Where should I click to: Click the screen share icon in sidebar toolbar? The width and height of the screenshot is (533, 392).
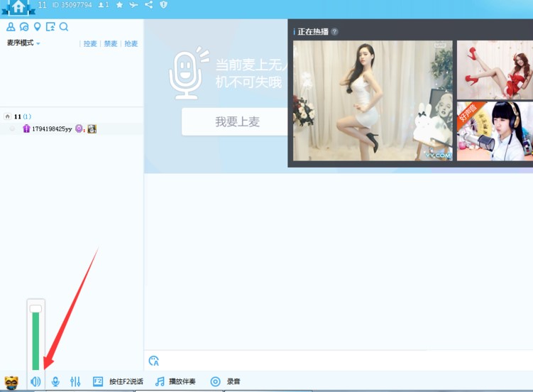pos(50,26)
